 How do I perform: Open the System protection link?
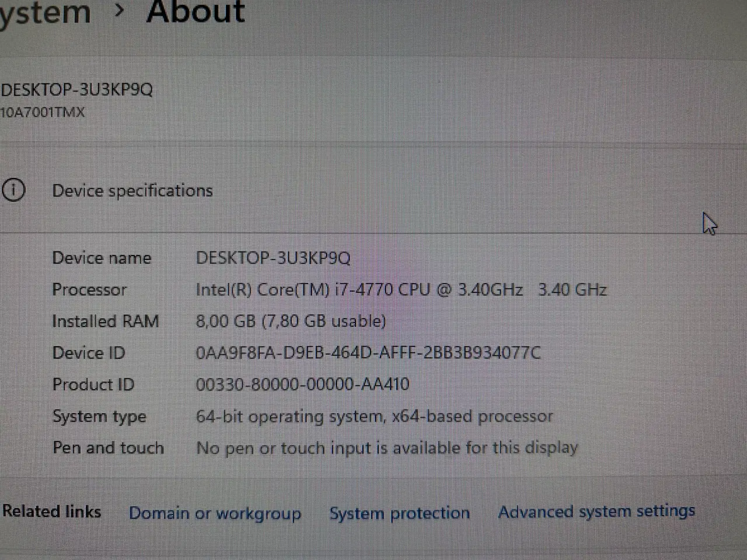[x=400, y=513]
